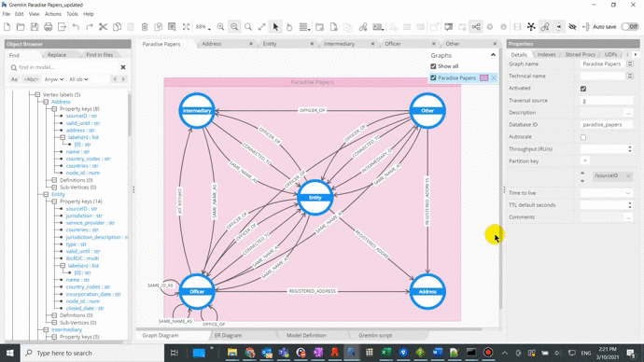Image resolution: width=644 pixels, height=362 pixels.
Task: Open the All objects filter dropdown
Action: (x=78, y=79)
